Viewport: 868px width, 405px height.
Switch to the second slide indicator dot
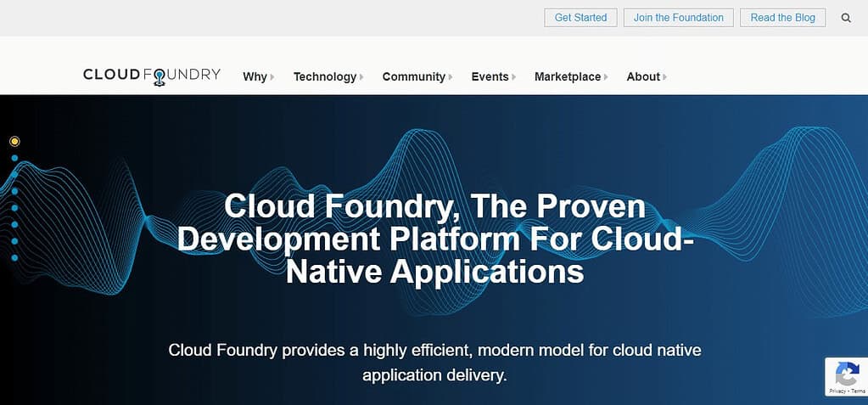coord(15,158)
